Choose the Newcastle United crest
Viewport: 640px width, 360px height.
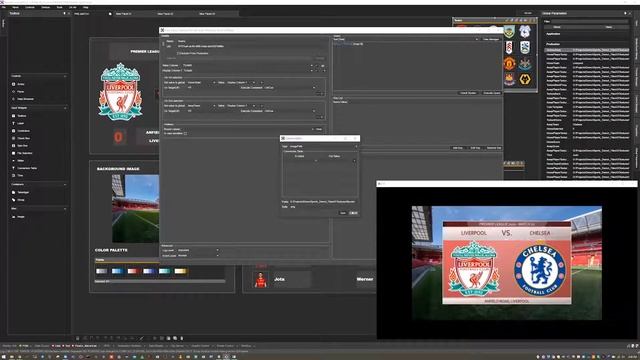(x=525, y=63)
